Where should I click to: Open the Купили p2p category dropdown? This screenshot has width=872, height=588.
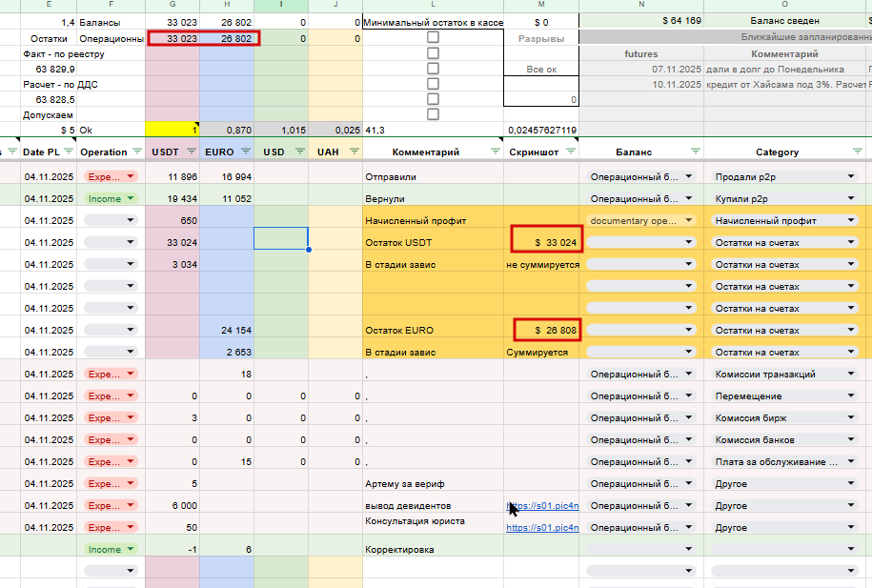coord(785,198)
